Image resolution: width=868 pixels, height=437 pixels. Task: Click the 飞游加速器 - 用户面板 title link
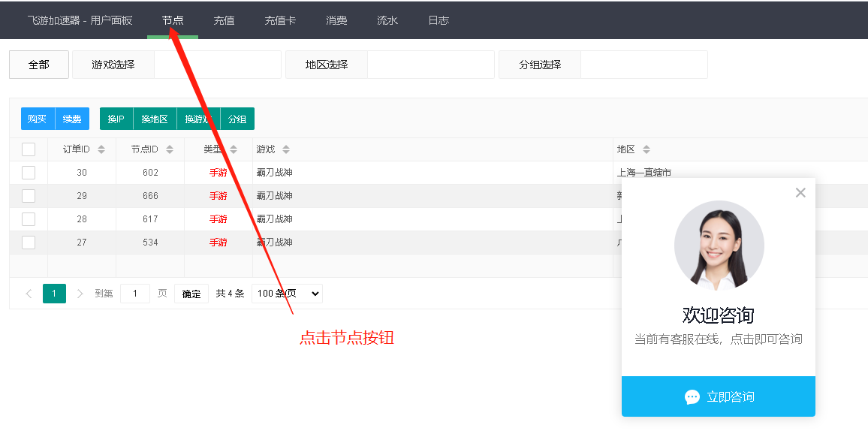tap(80, 20)
